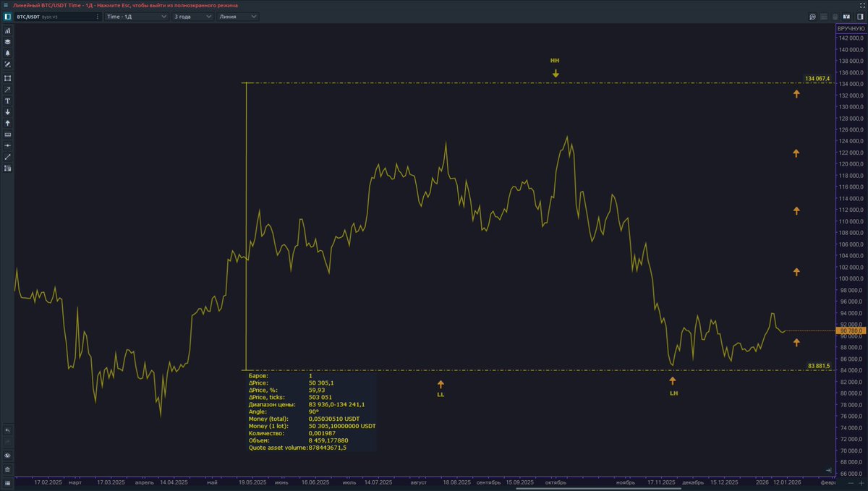This screenshot has height=491, width=868.
Task: Click the minus zoom button at bottom right
Action: [851, 482]
